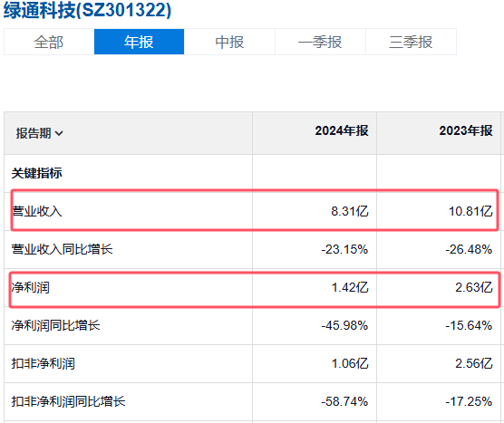Select the 1.42亿 net profit value
This screenshot has width=504, height=423.
(x=350, y=287)
